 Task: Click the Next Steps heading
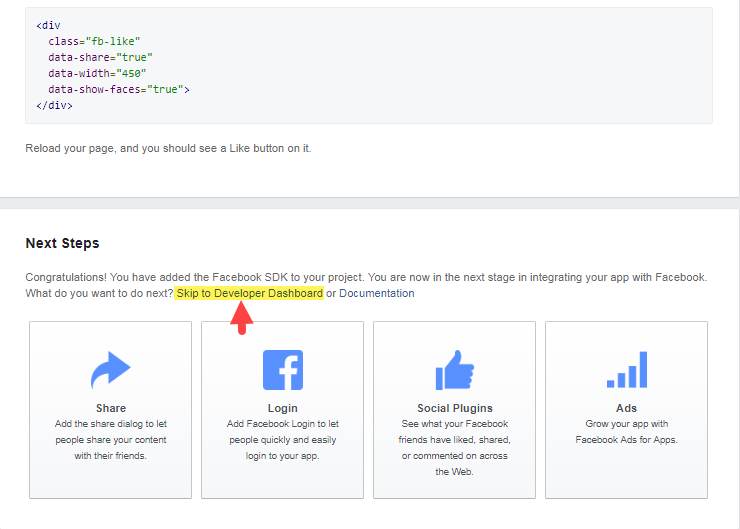coord(62,243)
